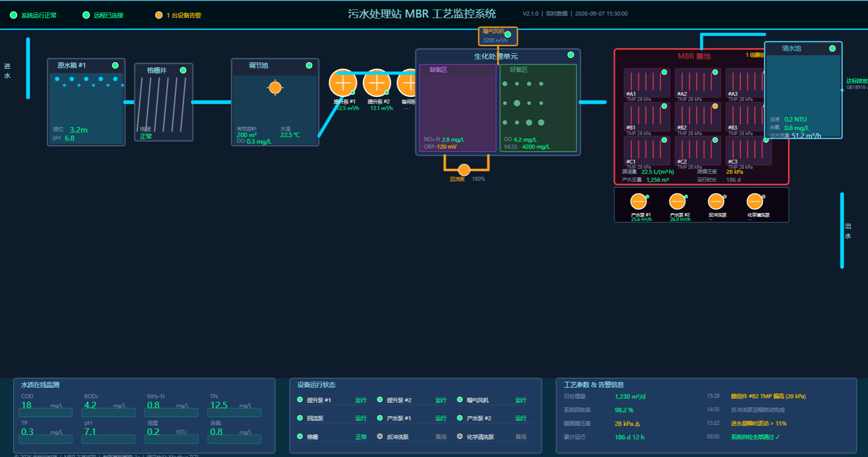The image size is (868, 457).
Task: Select membrane module #A2
Action: tap(698, 83)
